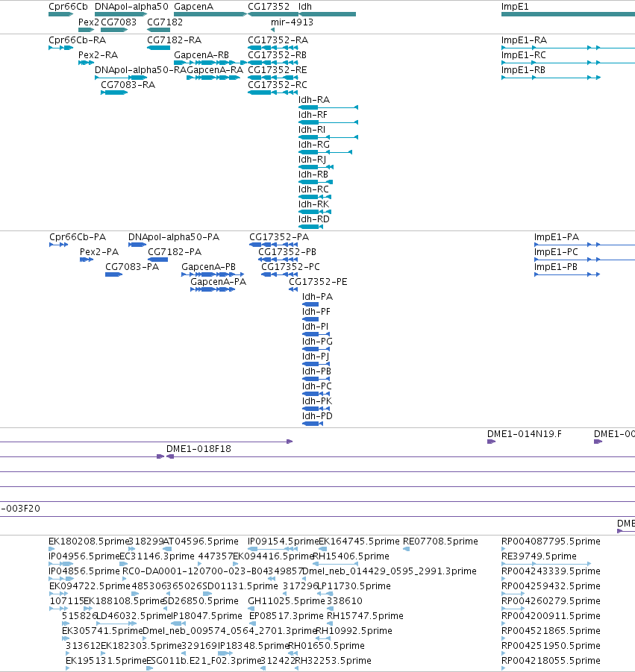Click EST RP004218055.5prime label
Image resolution: width=635 pixels, height=672 pixels.
point(551,660)
